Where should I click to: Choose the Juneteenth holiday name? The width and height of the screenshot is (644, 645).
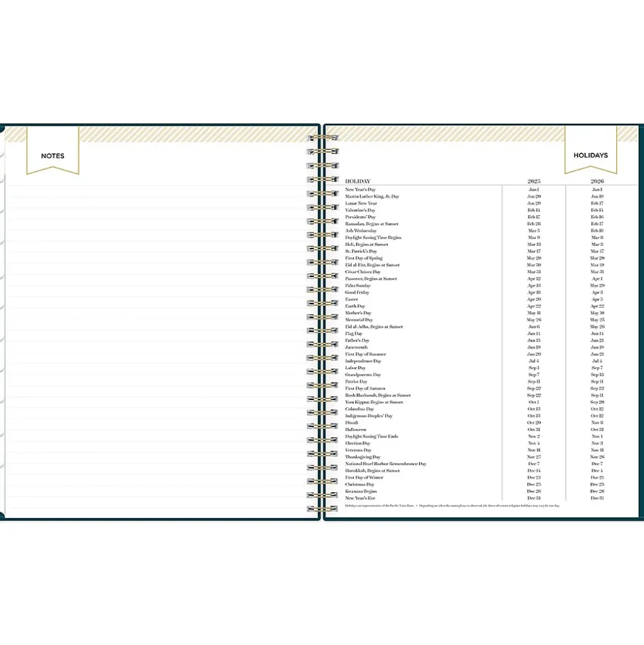coord(356,347)
